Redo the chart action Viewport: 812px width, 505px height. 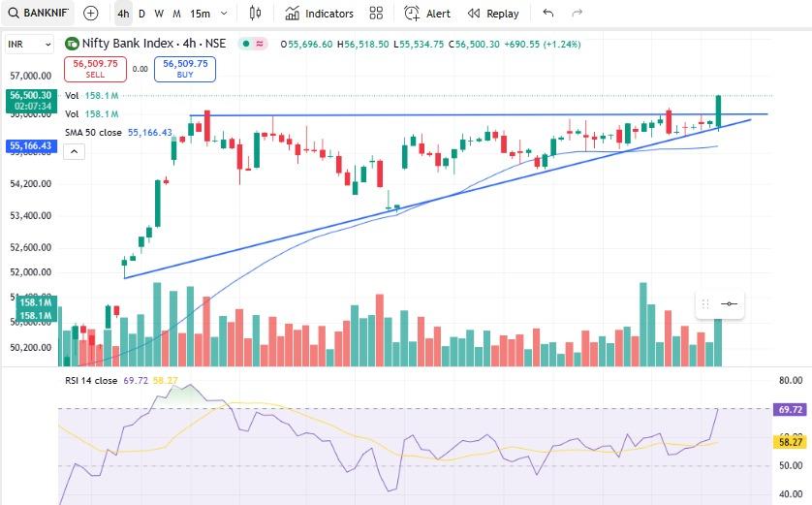tap(577, 13)
